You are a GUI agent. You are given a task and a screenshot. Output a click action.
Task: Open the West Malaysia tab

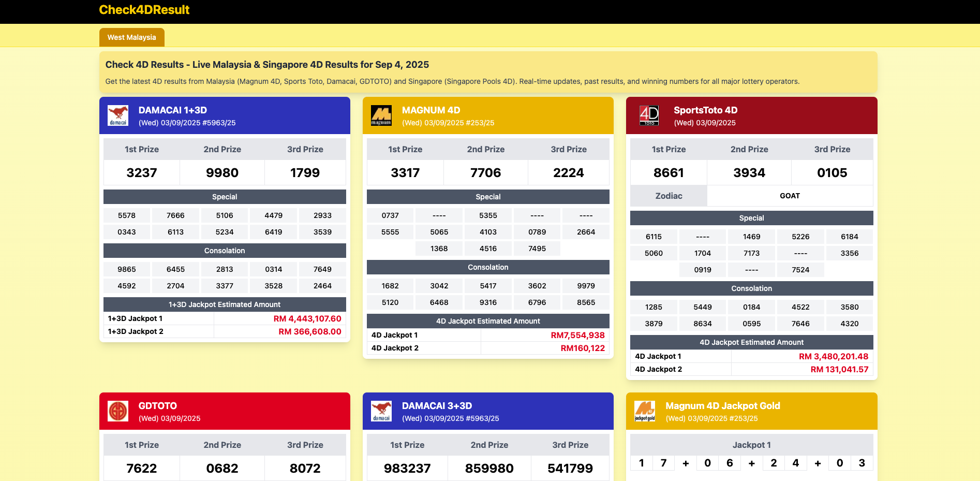[x=131, y=37]
